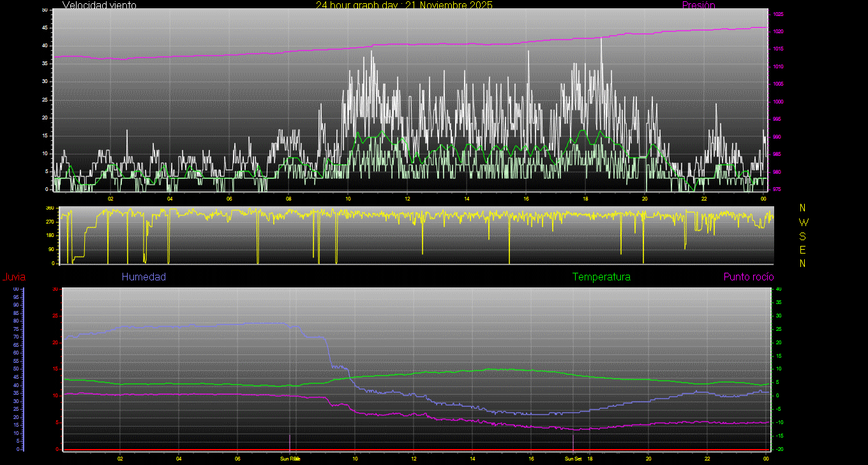The width and height of the screenshot is (868, 465).
Task: Click the 360 tick on wind direction axis
Action: pos(50,208)
